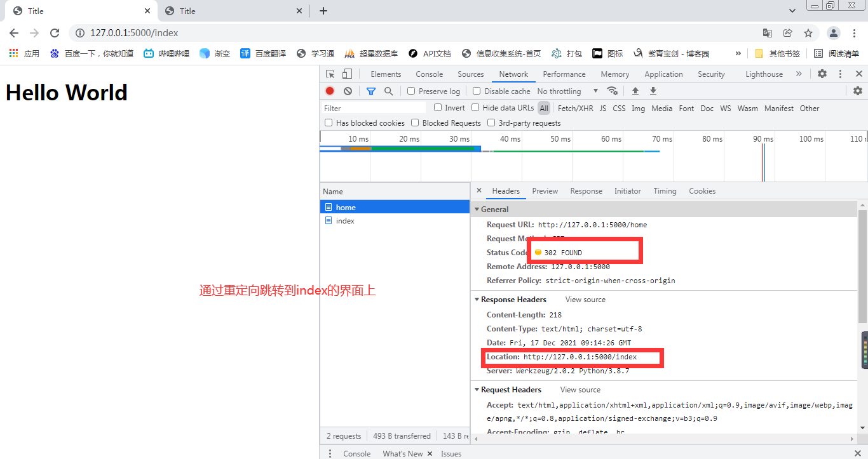Enable Disable cache checkbox
Image resolution: width=868 pixels, height=459 pixels.
[478, 91]
